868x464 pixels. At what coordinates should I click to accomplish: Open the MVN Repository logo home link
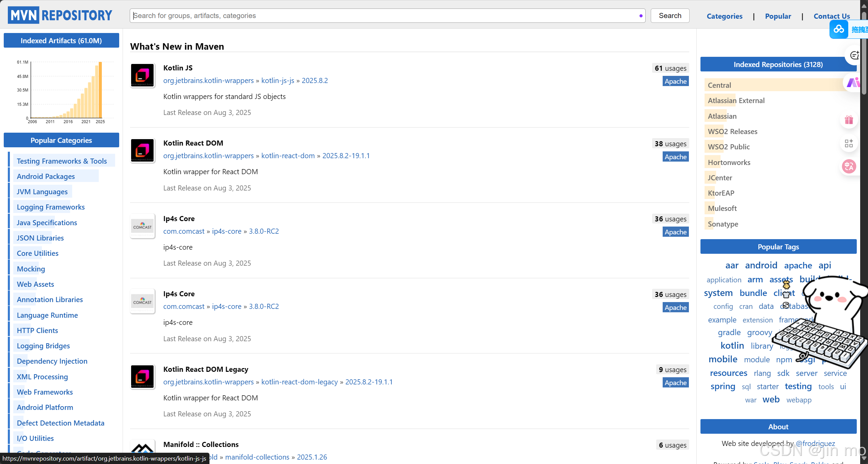(60, 15)
